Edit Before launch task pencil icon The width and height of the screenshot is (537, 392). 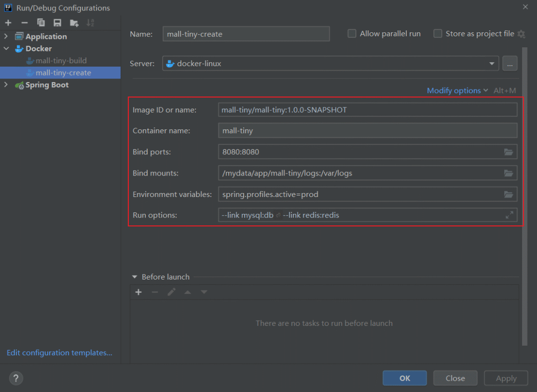(171, 292)
